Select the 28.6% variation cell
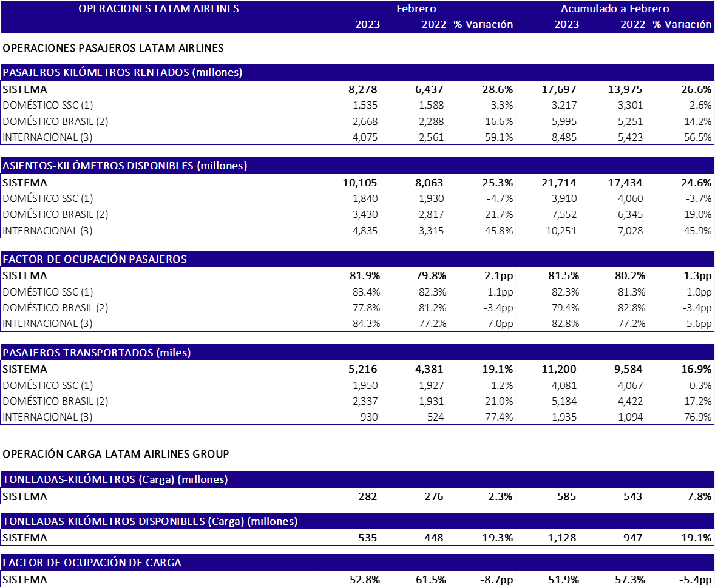This screenshot has width=715, height=588. (x=498, y=89)
